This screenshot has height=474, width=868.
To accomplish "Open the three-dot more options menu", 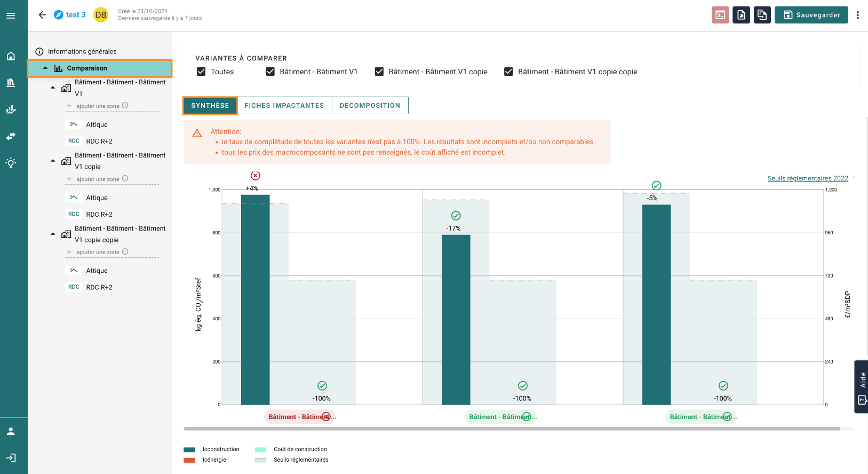I will pyautogui.click(x=858, y=15).
